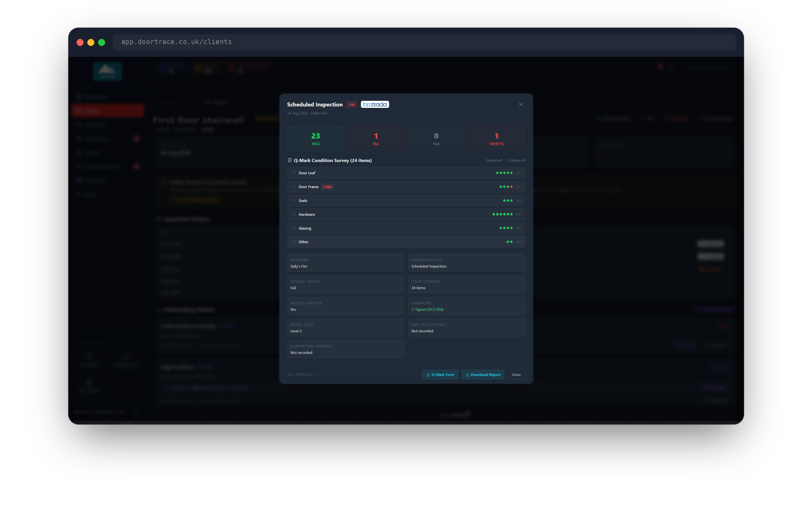Expand the Seals section

[x=406, y=201]
